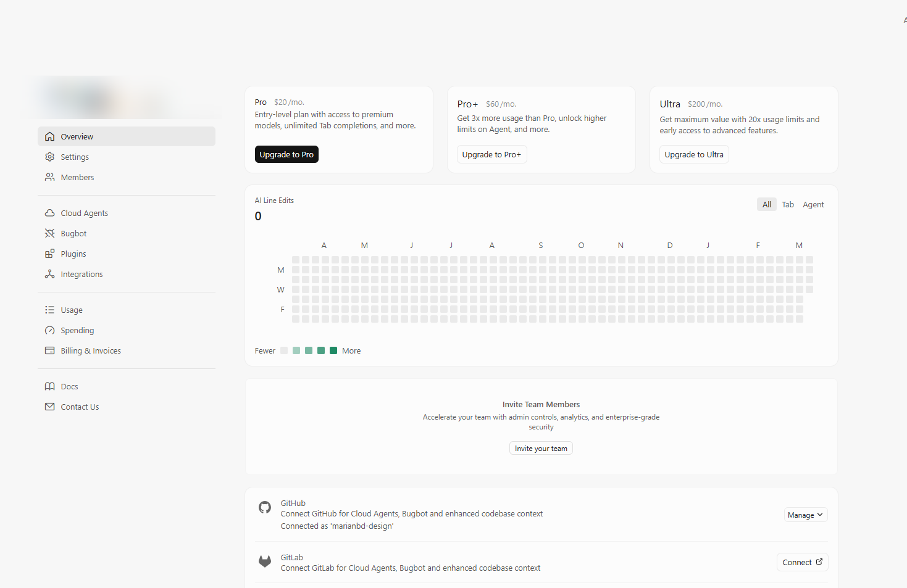Screen dimensions: 907x588
Task: Switch AI Line Edits to the Tab view
Action: coord(788,204)
